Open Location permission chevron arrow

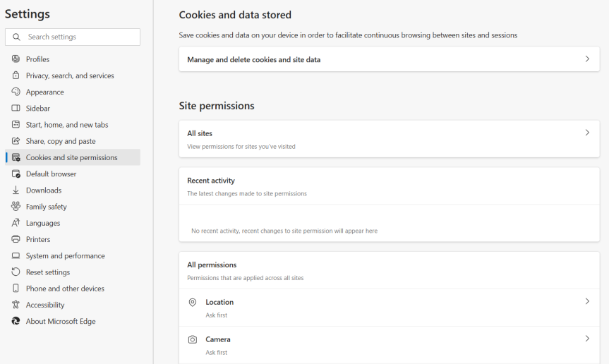tap(586, 302)
